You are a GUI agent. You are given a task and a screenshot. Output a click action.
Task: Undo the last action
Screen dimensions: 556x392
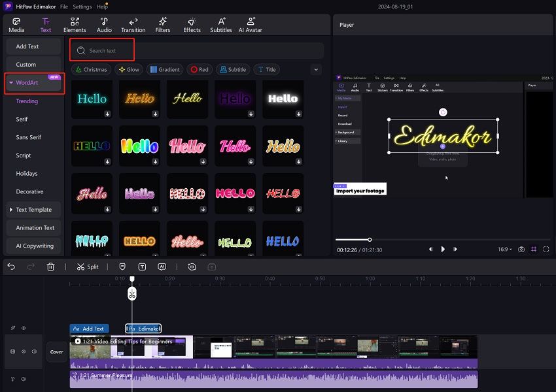coord(11,267)
